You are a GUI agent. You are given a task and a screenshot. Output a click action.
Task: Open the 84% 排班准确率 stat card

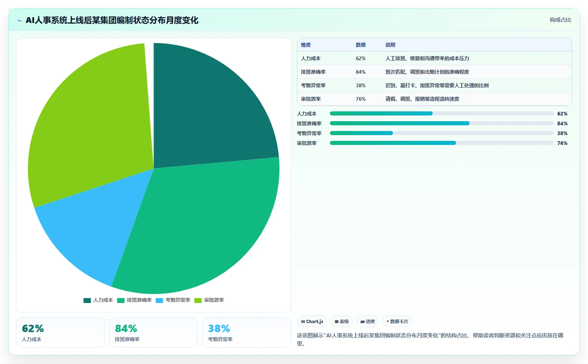pos(153,332)
